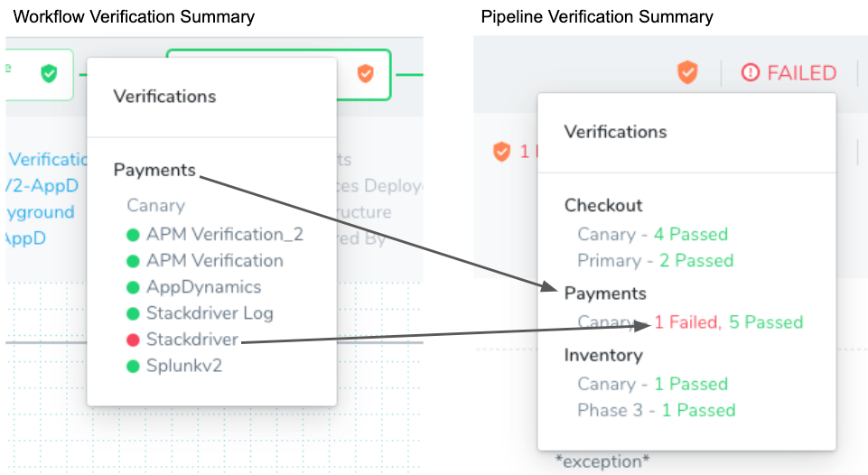868x475 pixels.
Task: Click the FAILED exclamation circle icon
Action: tap(750, 72)
